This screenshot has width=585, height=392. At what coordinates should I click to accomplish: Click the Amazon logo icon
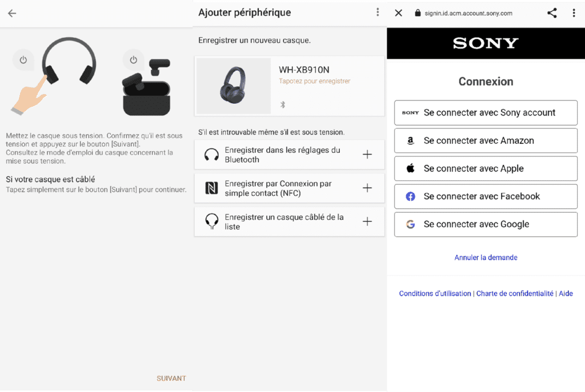[410, 141]
